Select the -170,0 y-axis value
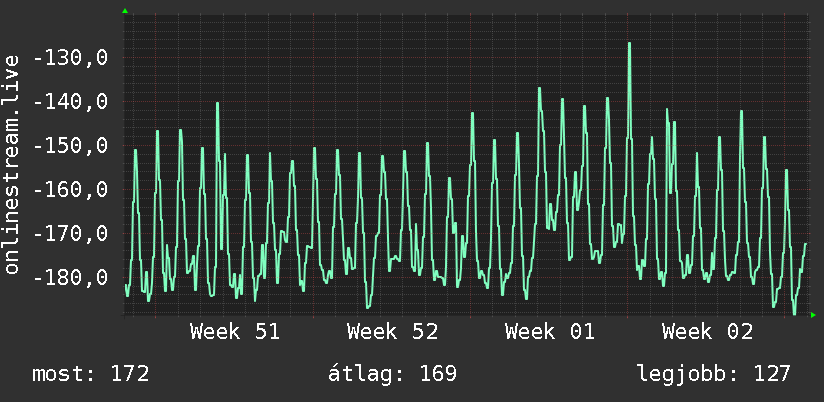The width and height of the screenshot is (824, 402). (70, 233)
